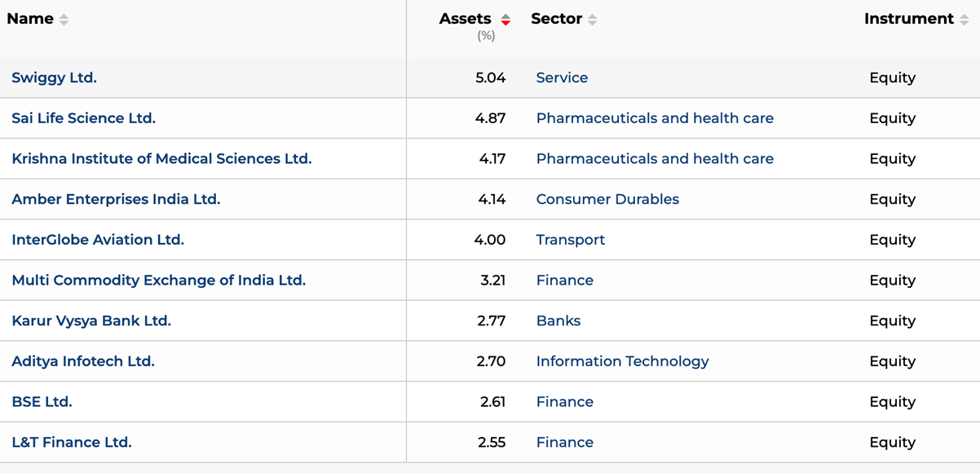Click Amber Enterprises India Ltd. link
Viewport: 980px width, 473px height.
point(116,200)
